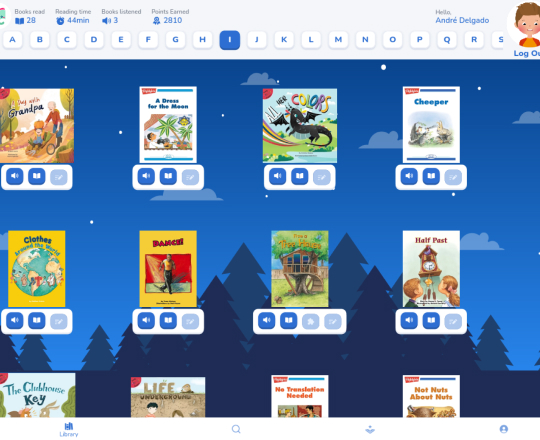
Task: Read A Dress for the Moon book
Action: [168, 176]
